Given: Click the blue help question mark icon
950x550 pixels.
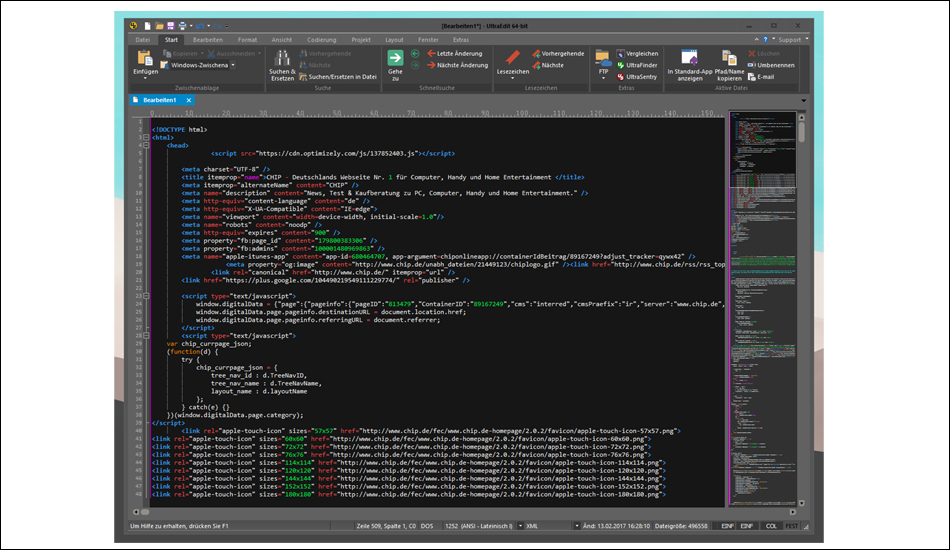Looking at the screenshot, I should 765,39.
